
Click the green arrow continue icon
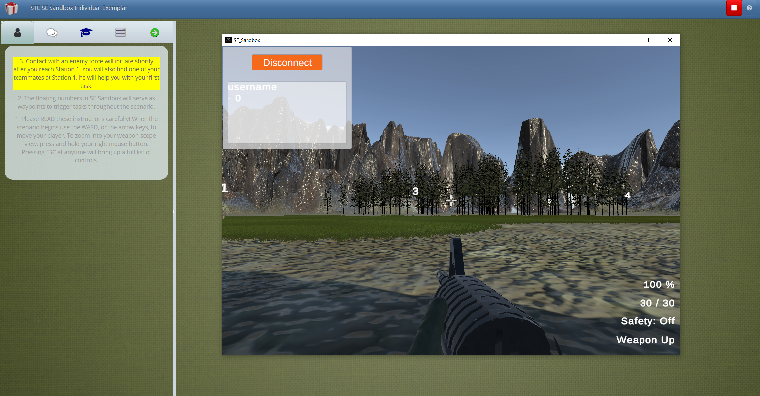click(155, 32)
